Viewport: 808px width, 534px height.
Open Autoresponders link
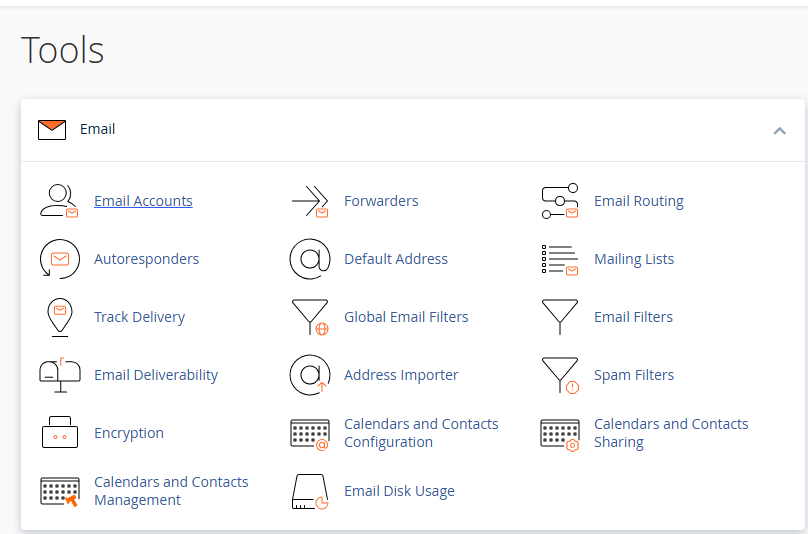click(x=146, y=259)
